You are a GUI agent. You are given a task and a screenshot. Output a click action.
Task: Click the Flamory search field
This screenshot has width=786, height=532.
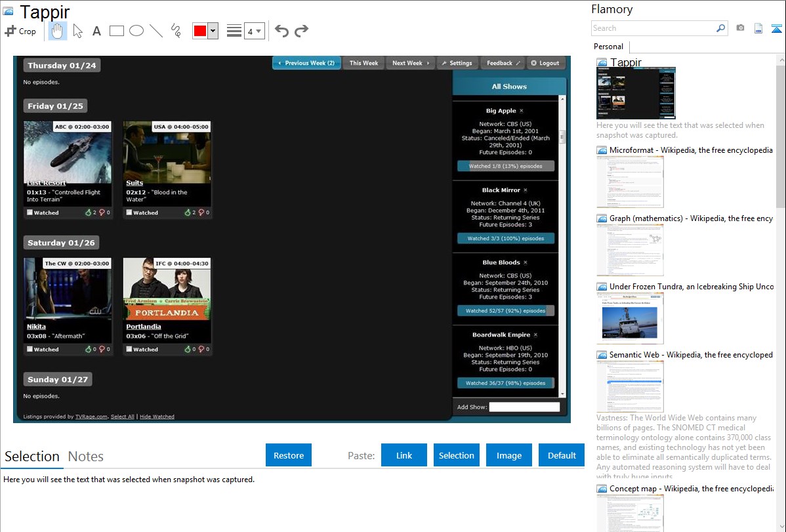[653, 28]
